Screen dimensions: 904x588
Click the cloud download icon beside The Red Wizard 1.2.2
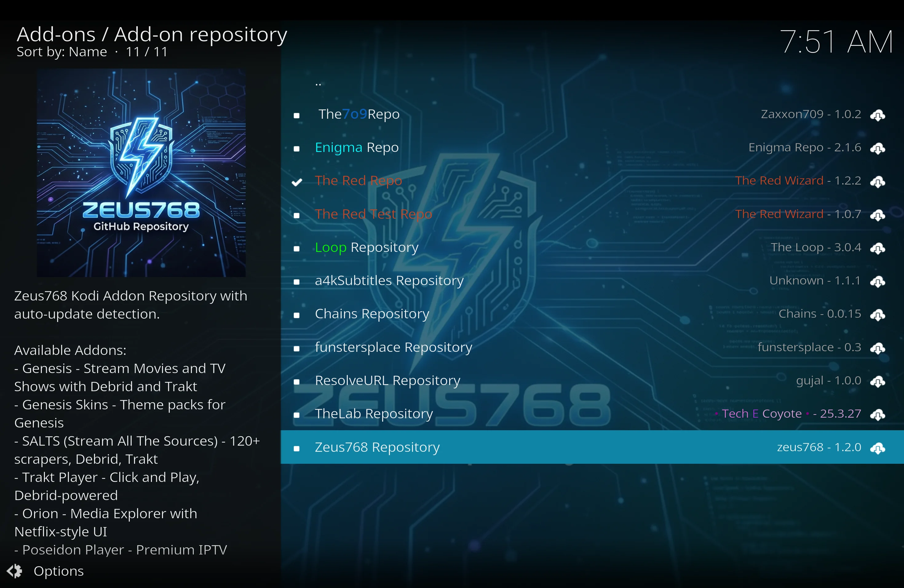pyautogui.click(x=878, y=181)
